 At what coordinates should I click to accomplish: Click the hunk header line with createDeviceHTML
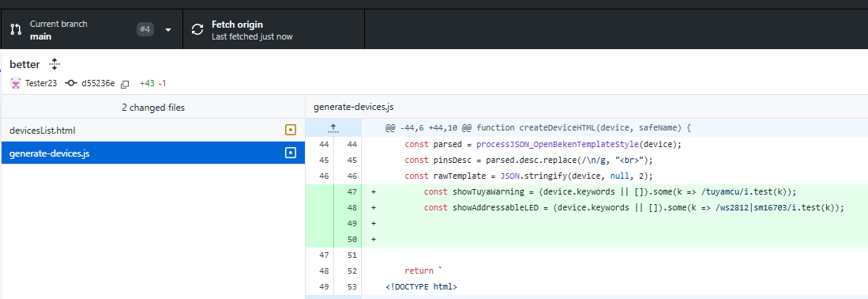coord(538,128)
